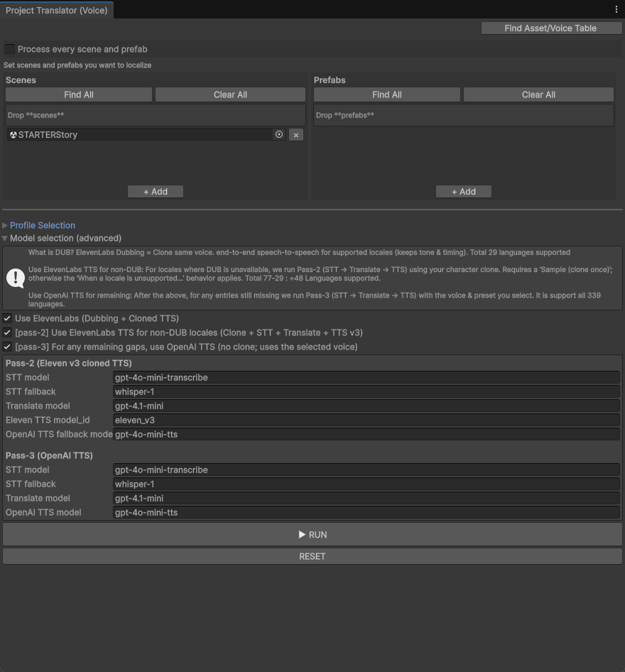This screenshot has height=672, width=625.
Task: Collapse Model selection (advanced)
Action: [x=5, y=238]
